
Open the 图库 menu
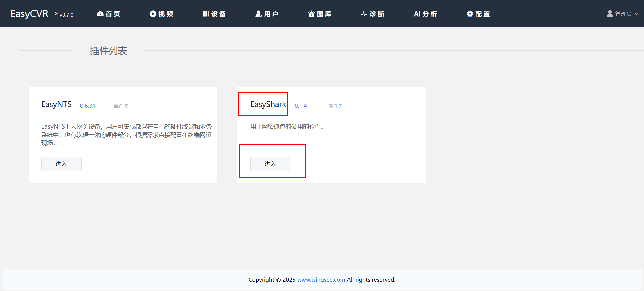click(320, 14)
